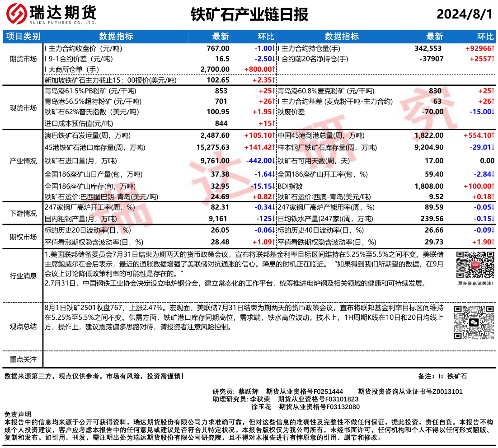Select the 现货市场 category row label
The image size is (498, 448).
pos(23,107)
